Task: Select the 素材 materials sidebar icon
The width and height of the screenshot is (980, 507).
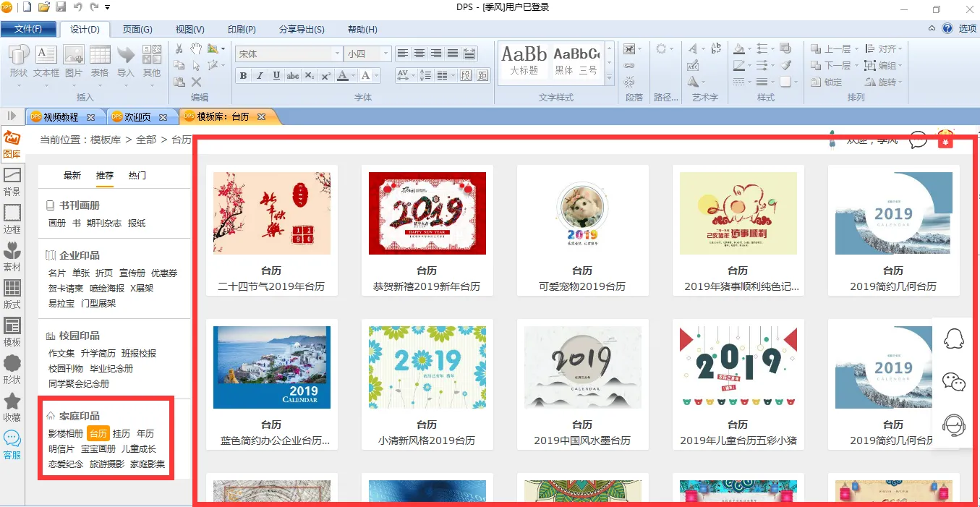Action: click(x=12, y=257)
